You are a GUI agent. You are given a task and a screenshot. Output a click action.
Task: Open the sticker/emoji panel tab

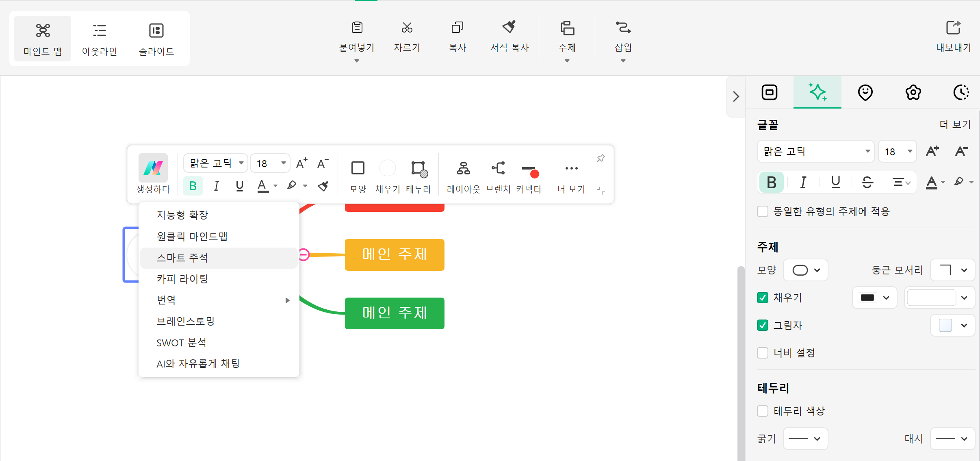point(865,92)
